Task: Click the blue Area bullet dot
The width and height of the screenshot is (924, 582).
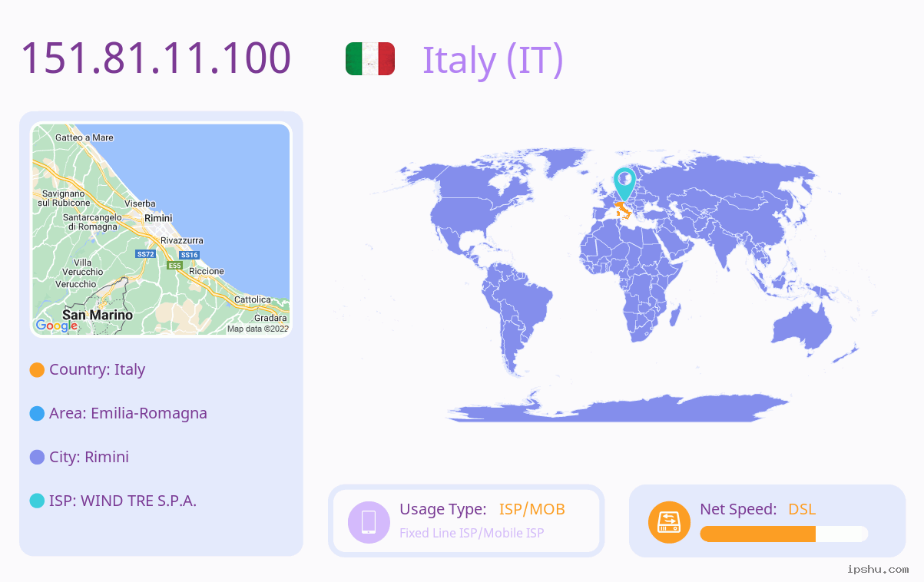Action: (x=37, y=413)
